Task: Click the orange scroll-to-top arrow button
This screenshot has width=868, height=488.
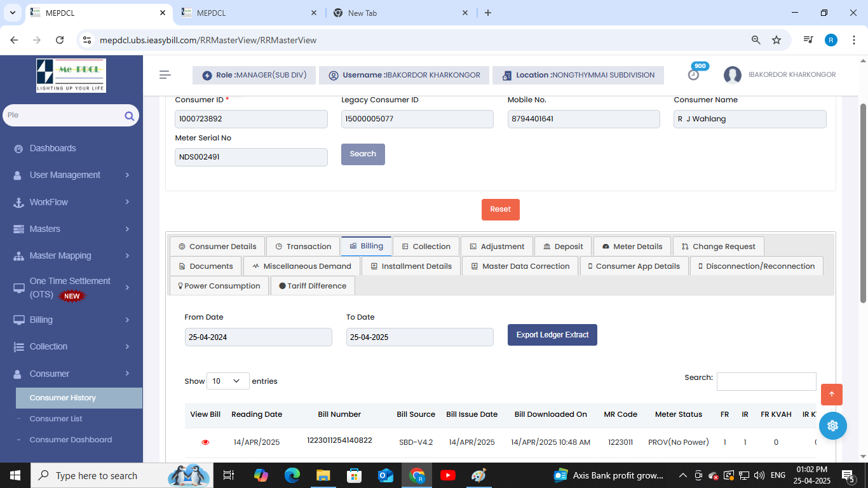Action: pyautogui.click(x=832, y=395)
